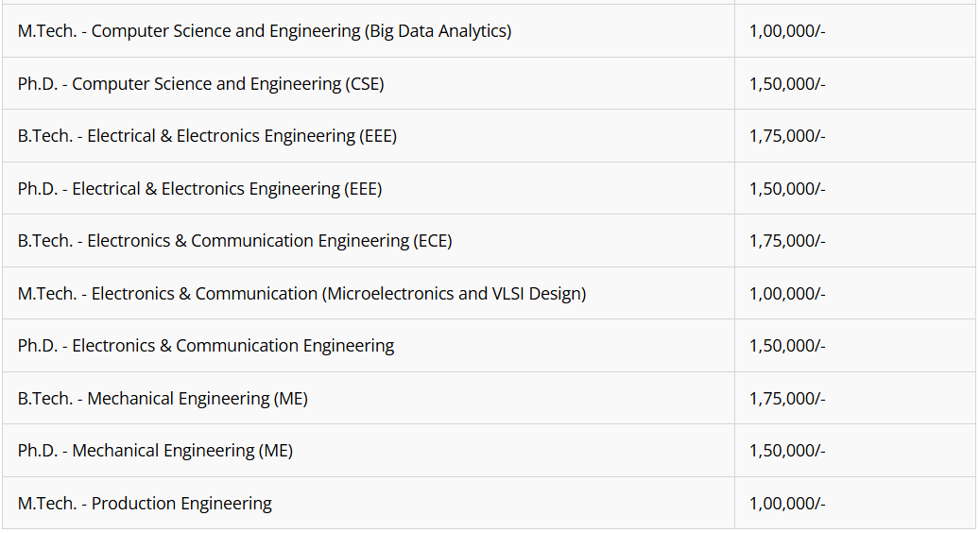980x533 pixels.
Task: Click Ph.D. Mechanical Engineering (ME) program
Action: pyautogui.click(x=155, y=451)
